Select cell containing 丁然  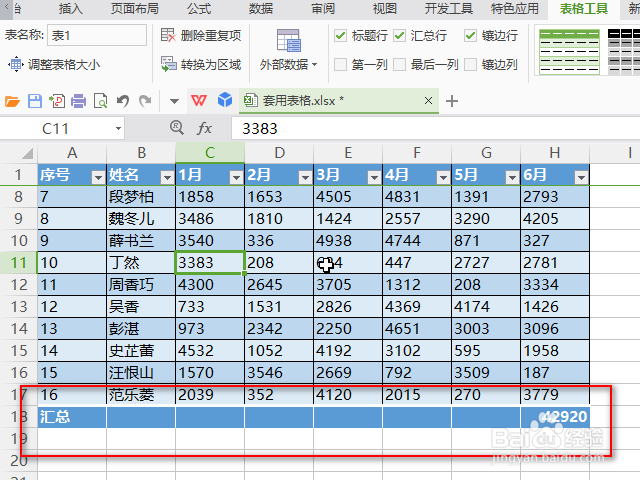(141, 262)
